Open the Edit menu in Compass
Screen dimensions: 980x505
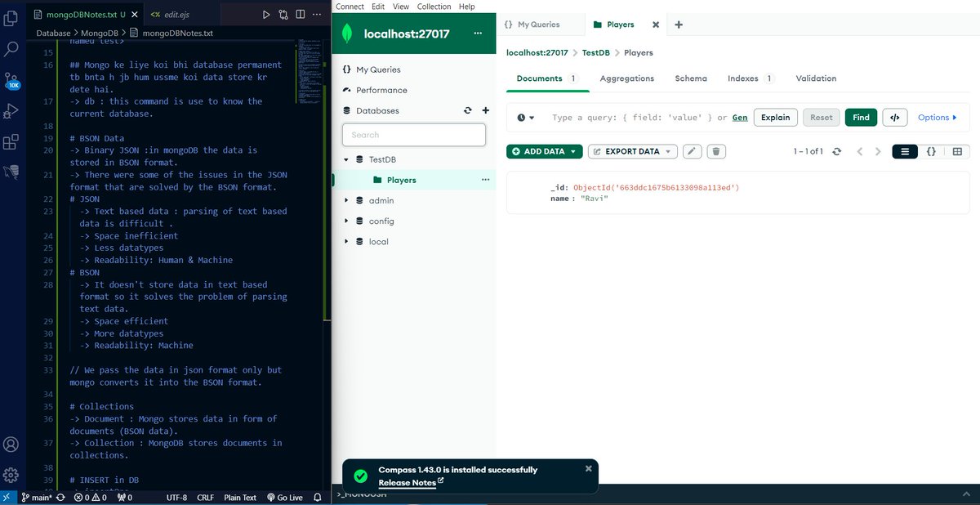(378, 6)
